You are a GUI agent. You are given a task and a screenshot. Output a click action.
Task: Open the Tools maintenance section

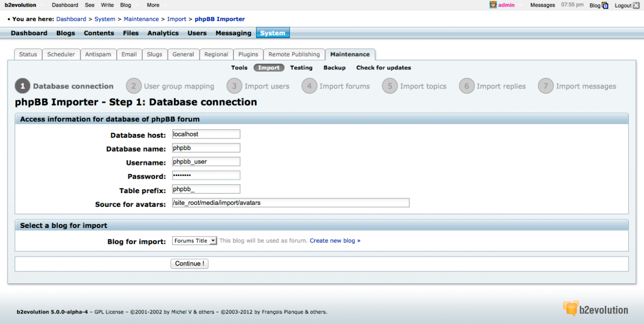(239, 68)
